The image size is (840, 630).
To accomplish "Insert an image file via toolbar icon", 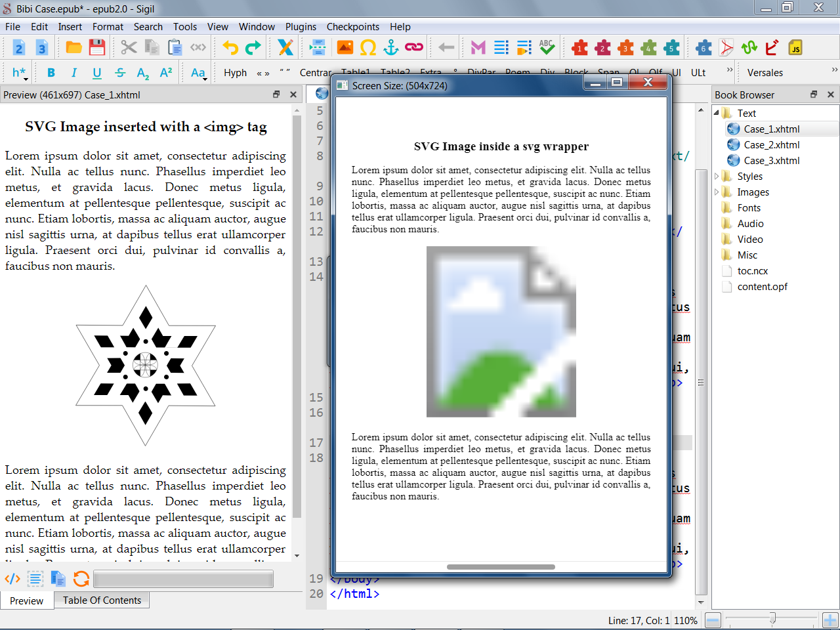I will (x=345, y=47).
